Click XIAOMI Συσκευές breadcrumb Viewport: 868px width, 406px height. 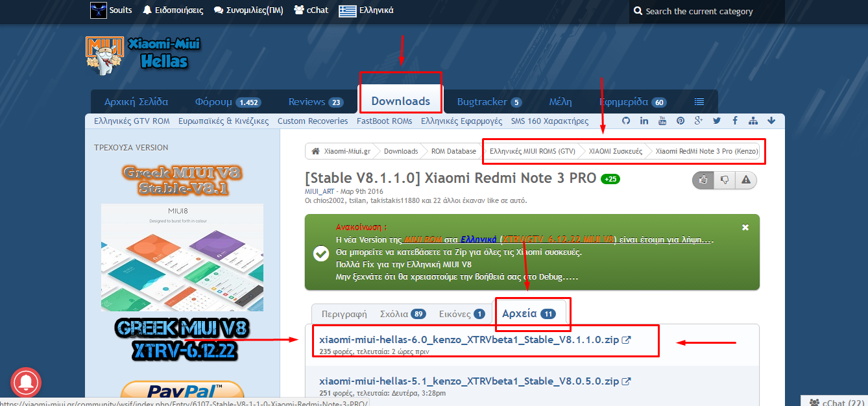coord(616,151)
